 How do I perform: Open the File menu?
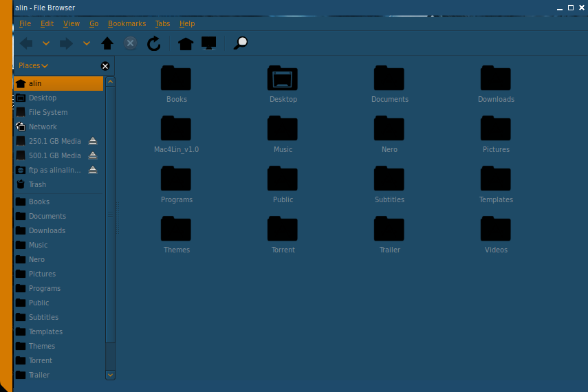pyautogui.click(x=25, y=23)
